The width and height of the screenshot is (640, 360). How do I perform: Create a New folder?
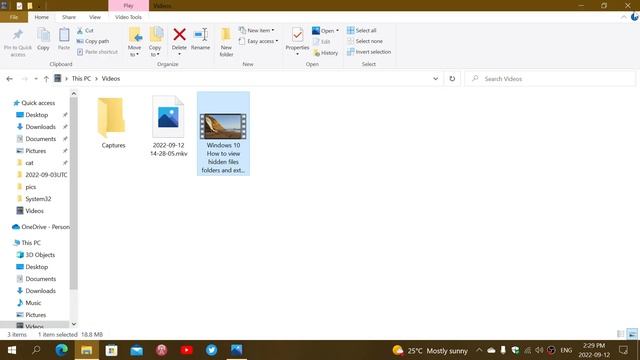point(226,42)
